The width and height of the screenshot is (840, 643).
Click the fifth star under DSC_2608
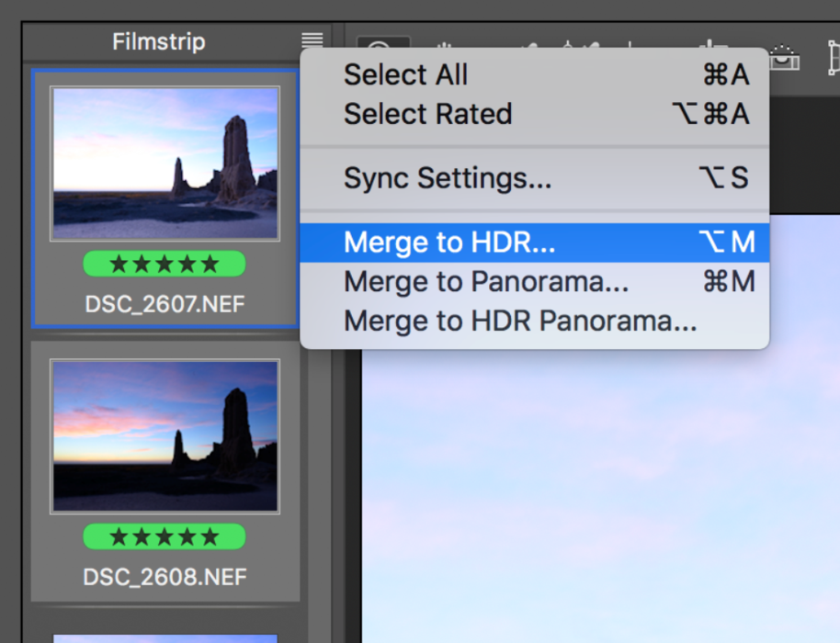[x=210, y=536]
